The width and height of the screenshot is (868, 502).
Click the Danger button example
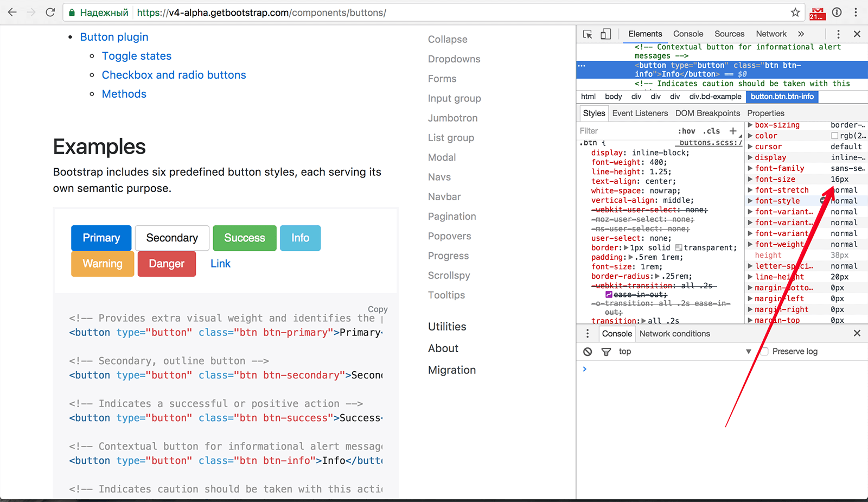tap(167, 264)
